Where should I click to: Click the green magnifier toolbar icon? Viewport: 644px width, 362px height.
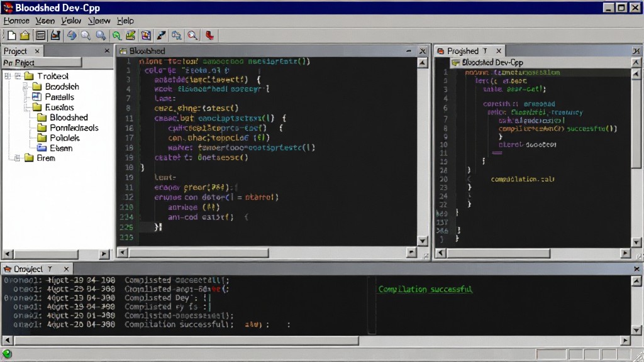(x=116, y=35)
